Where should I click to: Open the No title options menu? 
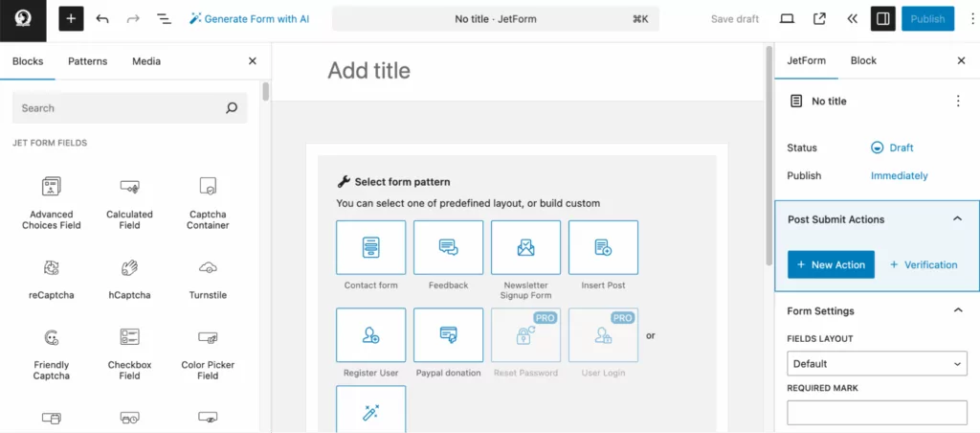click(958, 101)
